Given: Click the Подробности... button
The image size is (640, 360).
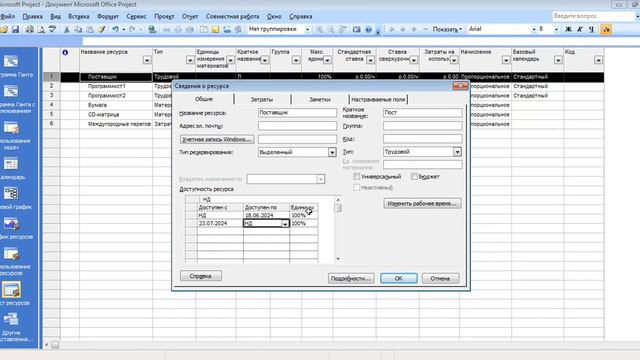Looking at the screenshot, I should pos(351,278).
